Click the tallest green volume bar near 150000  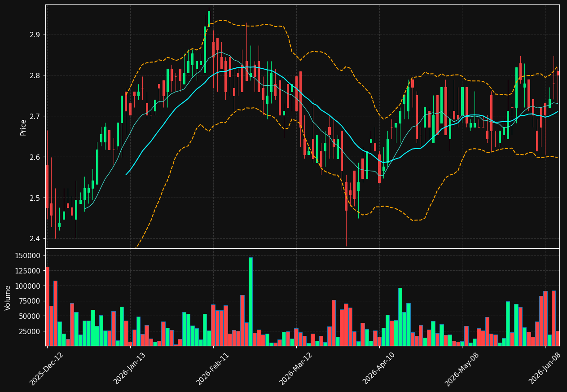(251, 301)
